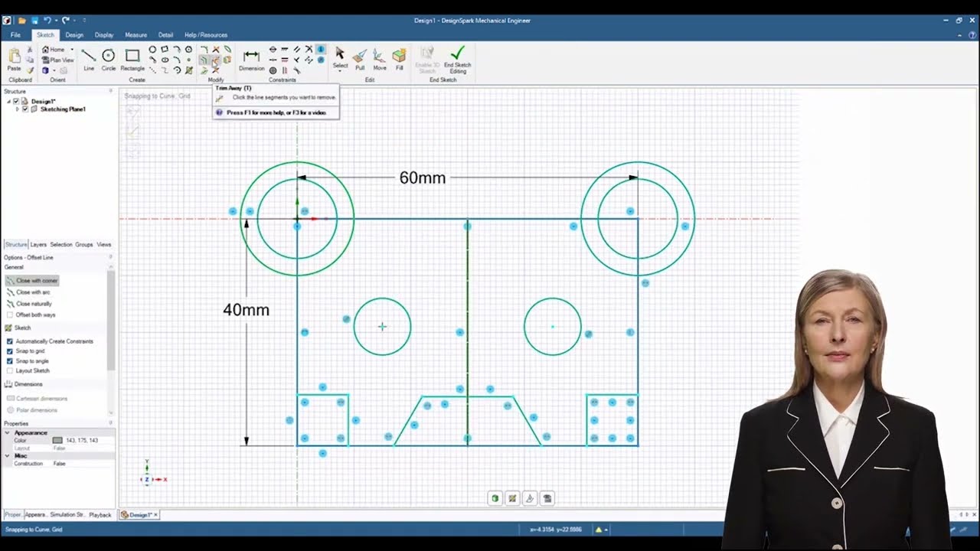Open the Help/Resources tab

point(206,35)
